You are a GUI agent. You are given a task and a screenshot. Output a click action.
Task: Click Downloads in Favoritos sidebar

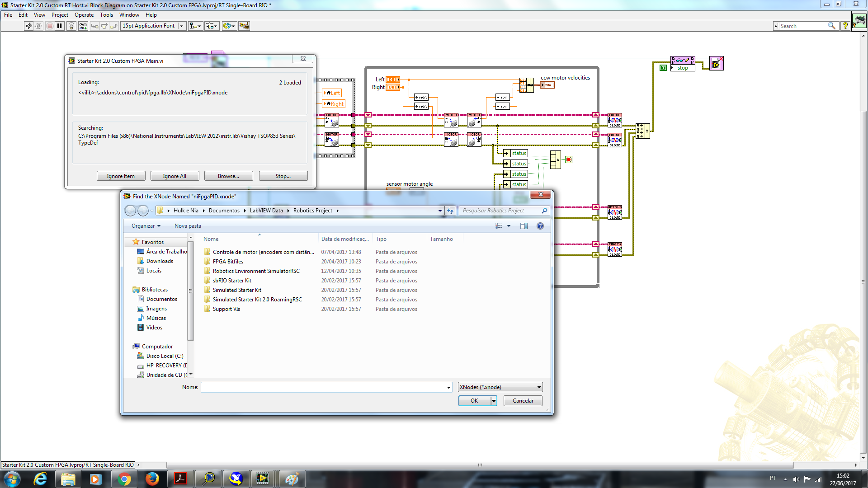[160, 261]
